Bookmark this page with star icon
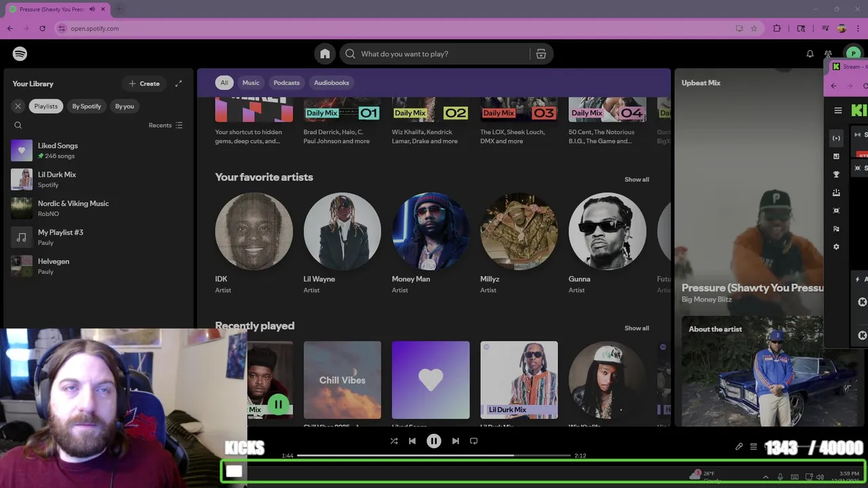This screenshot has height=488, width=868. (753, 28)
